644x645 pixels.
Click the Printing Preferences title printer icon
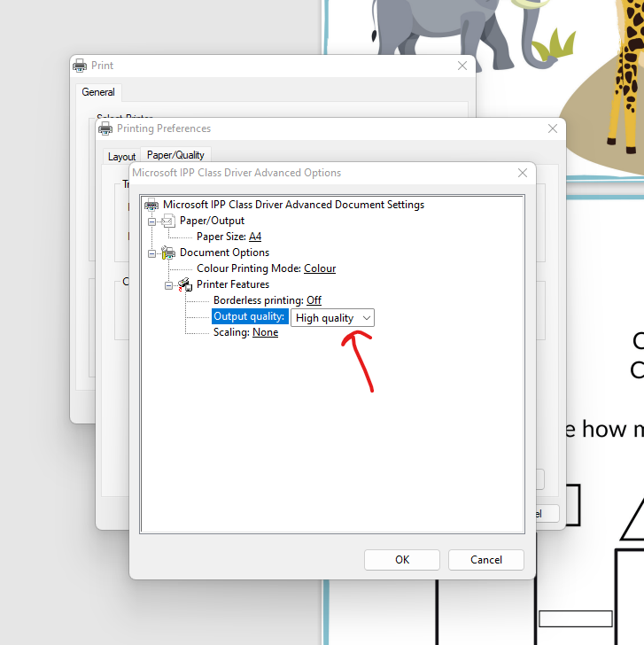point(105,128)
